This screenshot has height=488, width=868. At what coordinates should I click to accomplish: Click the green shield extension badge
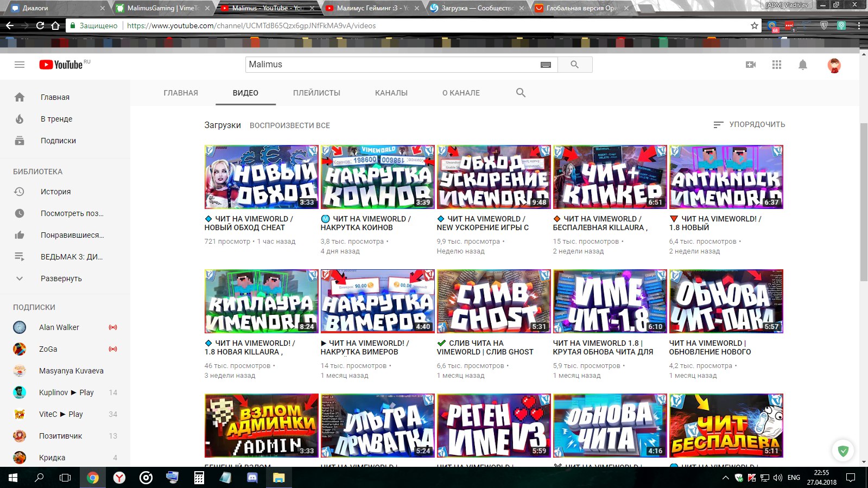[x=843, y=451]
